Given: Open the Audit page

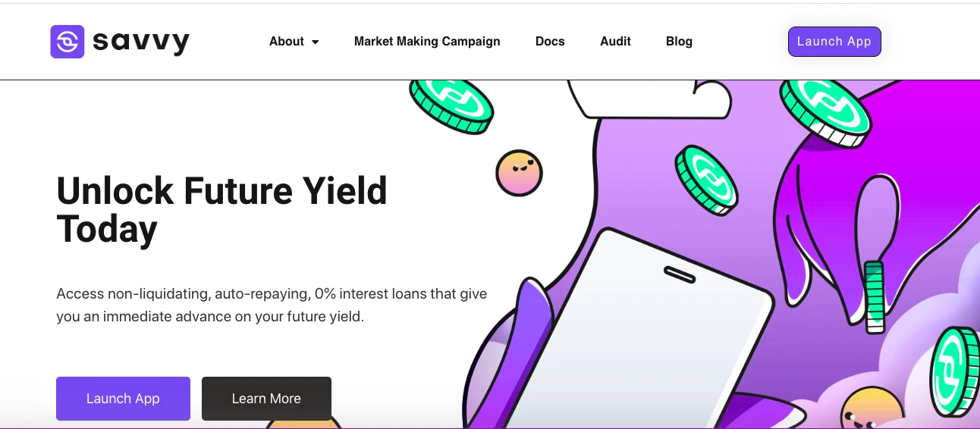Looking at the screenshot, I should 615,42.
